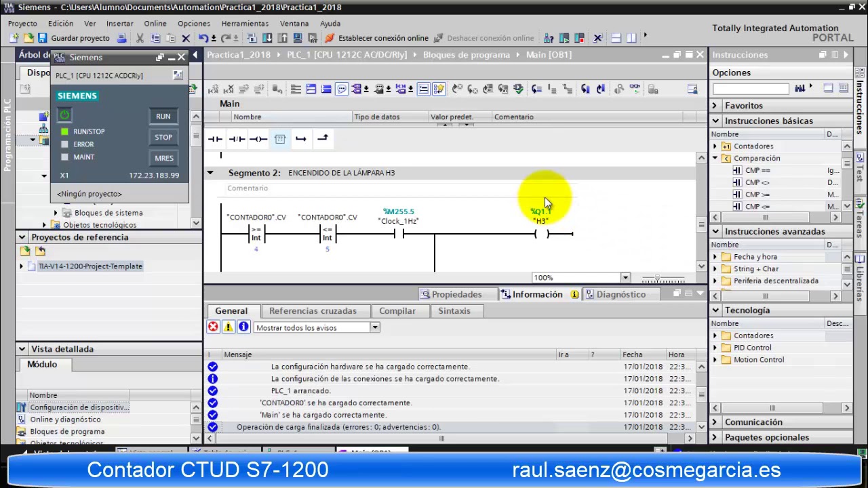Click the close branch arrow icon
The height and width of the screenshot is (488, 868).
click(x=323, y=138)
